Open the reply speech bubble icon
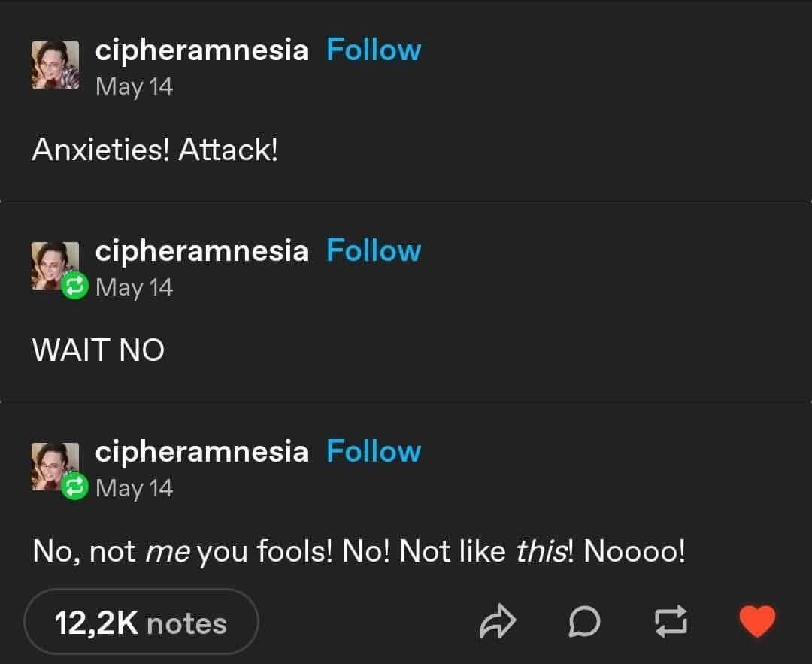Image resolution: width=812 pixels, height=664 pixels. point(584,621)
